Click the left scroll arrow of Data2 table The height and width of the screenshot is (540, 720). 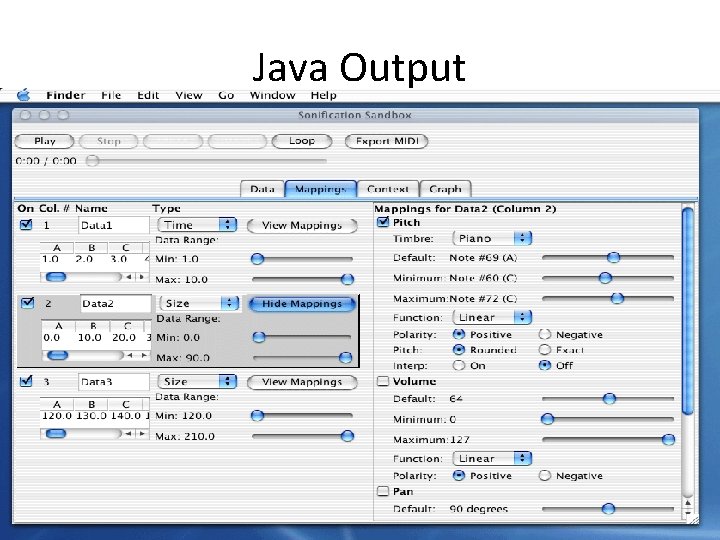point(131,355)
